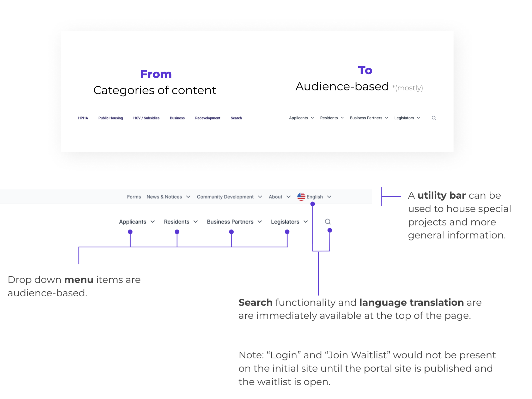This screenshot has height=399, width=532.
Task: Click the search magnifier in the lower navigation
Action: point(328,222)
